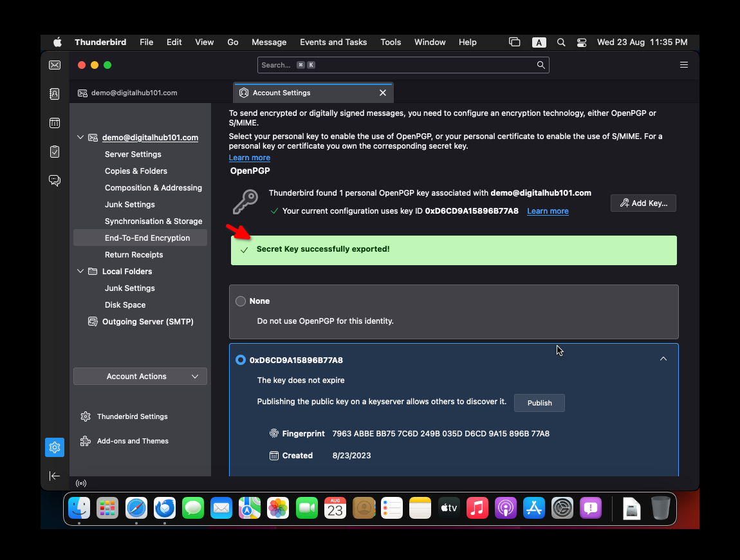Open Photos from the Dock
Screen dimensions: 740x560
(278, 509)
